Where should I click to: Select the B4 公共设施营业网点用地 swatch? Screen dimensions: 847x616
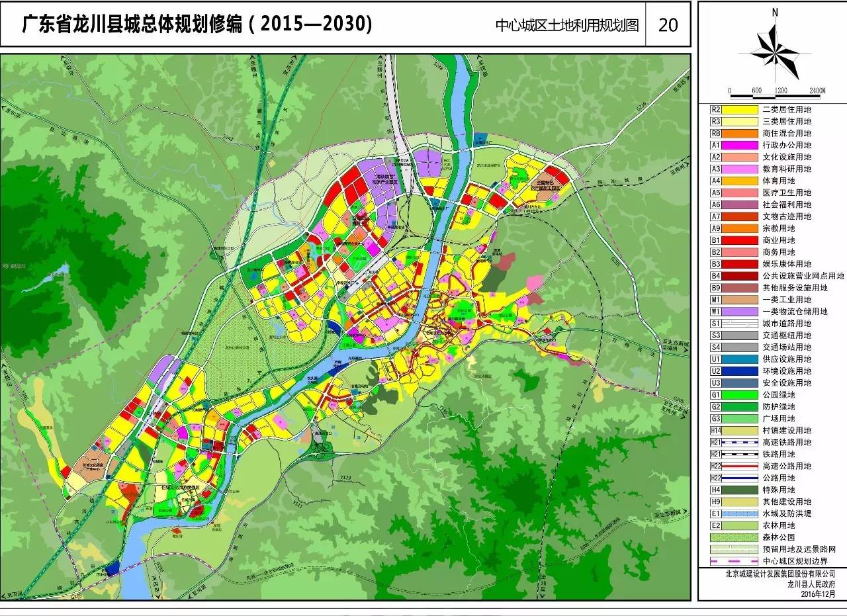pos(740,277)
